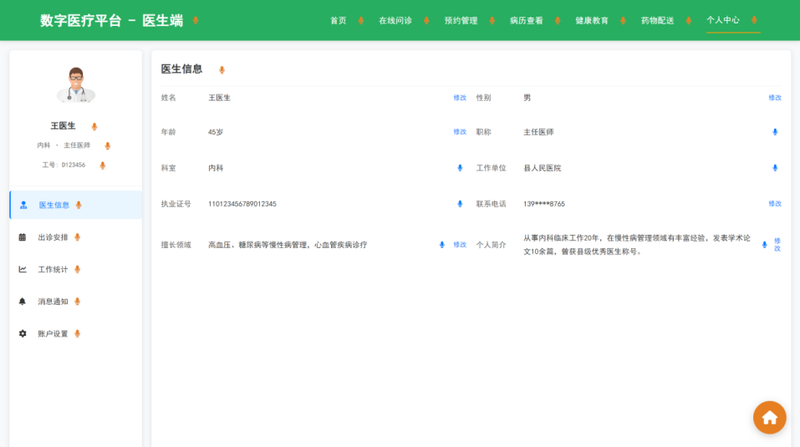Image resolution: width=800 pixels, height=447 pixels.
Task: Click 修改 link for 姓名
Action: [460, 98]
